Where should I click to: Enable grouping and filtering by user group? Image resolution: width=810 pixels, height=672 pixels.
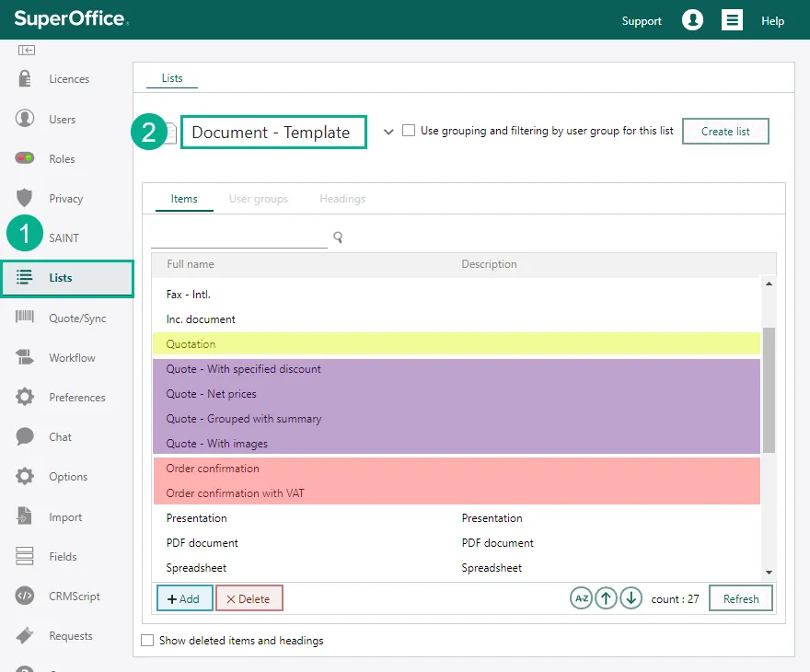click(409, 131)
